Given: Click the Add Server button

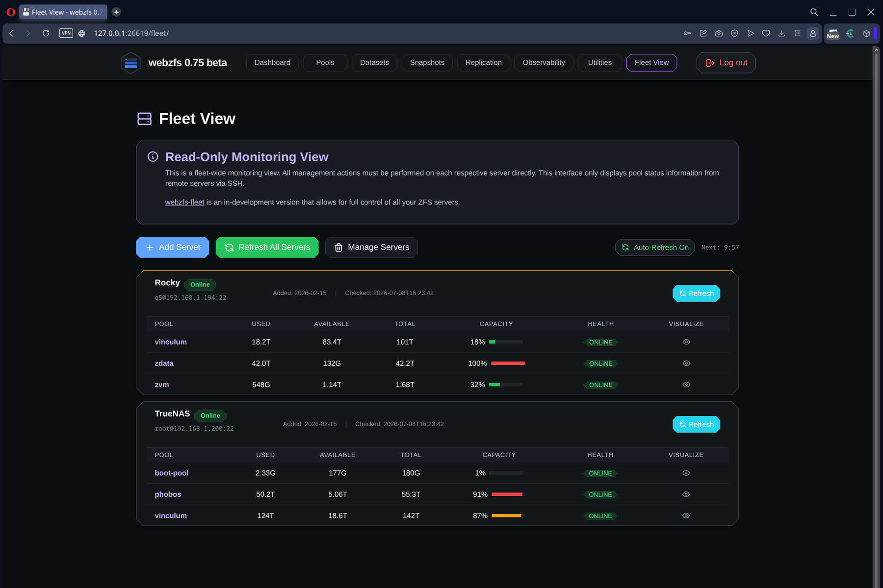Looking at the screenshot, I should coord(173,247).
